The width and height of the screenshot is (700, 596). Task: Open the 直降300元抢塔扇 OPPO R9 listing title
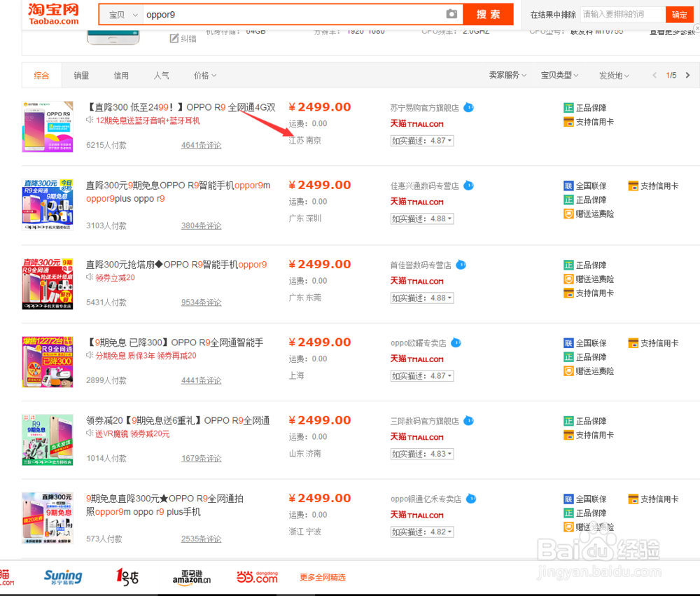[176, 265]
